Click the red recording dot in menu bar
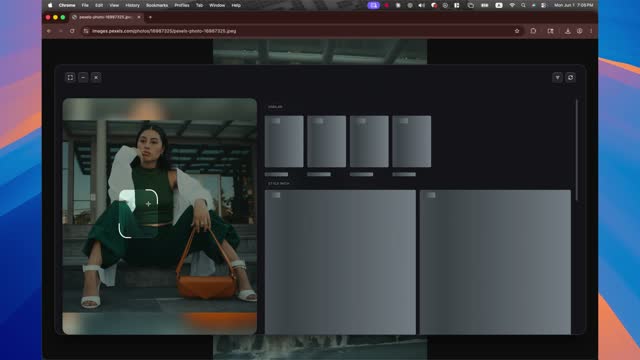This screenshot has height=360, width=640. coord(387,5)
